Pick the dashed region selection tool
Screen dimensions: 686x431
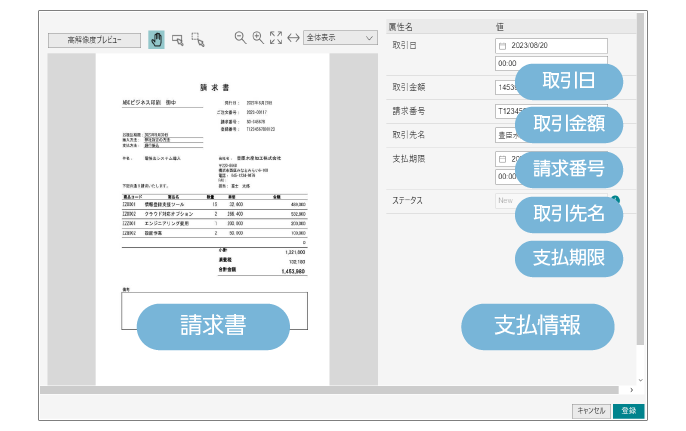coord(198,40)
